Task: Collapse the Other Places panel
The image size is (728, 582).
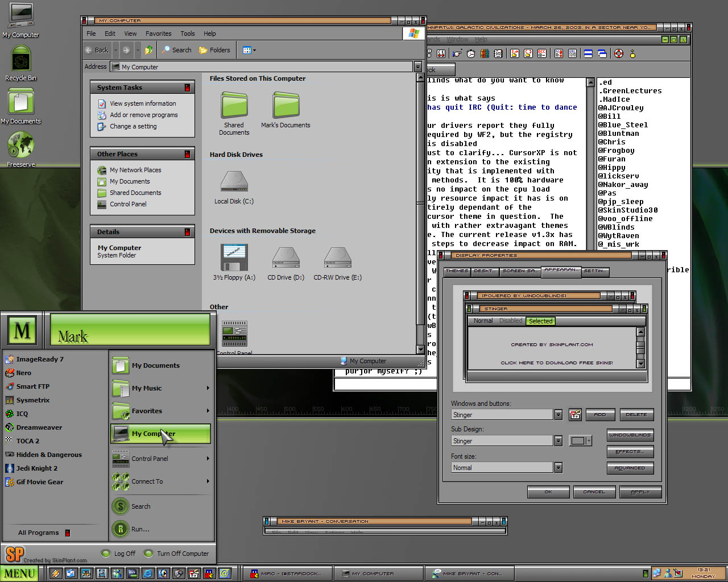Action: (x=187, y=154)
